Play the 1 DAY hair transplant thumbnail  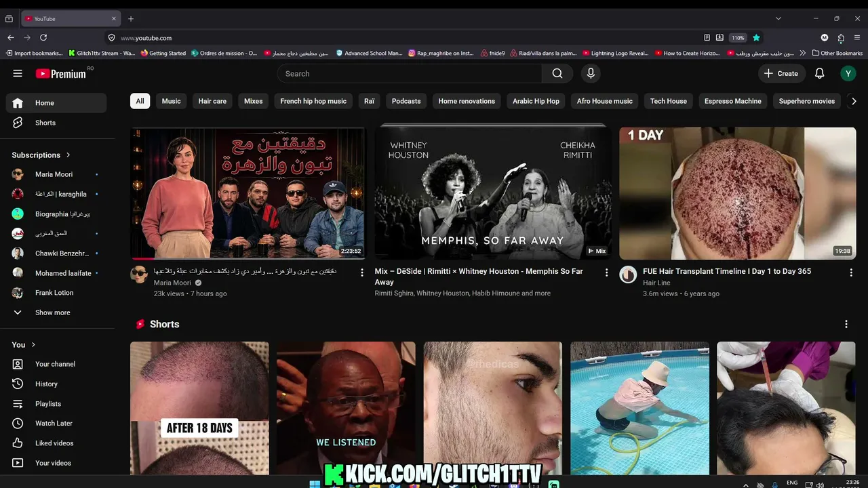[738, 193]
